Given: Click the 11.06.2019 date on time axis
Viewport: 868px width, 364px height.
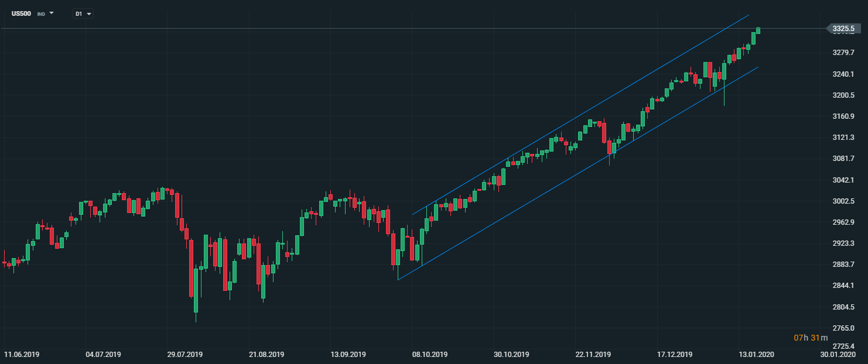Looking at the screenshot, I should pyautogui.click(x=21, y=355).
